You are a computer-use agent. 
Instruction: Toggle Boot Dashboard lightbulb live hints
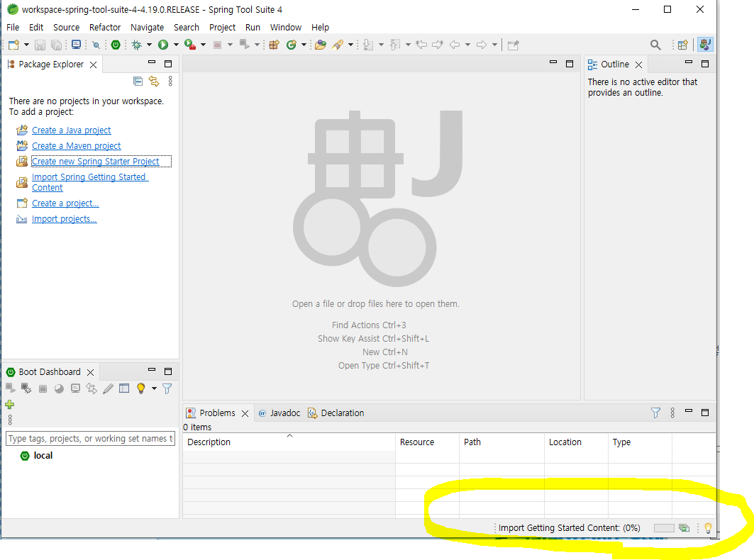(x=141, y=388)
